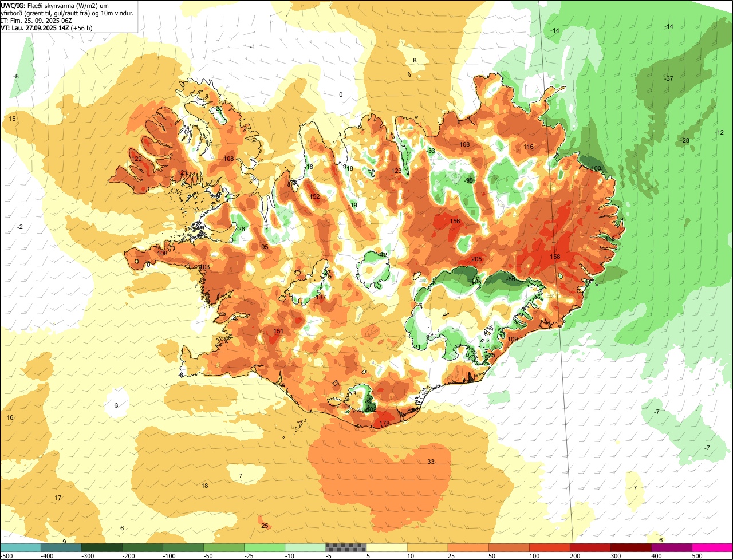Viewport: 733px width, 560px height.
Task: Click the ocean value '17' in the southwest
Action: click(58, 498)
